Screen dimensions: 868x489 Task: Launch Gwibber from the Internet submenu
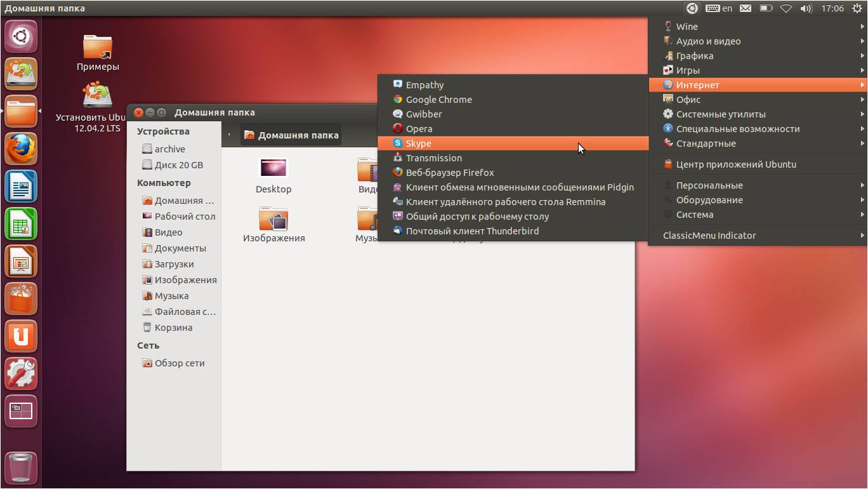point(513,114)
